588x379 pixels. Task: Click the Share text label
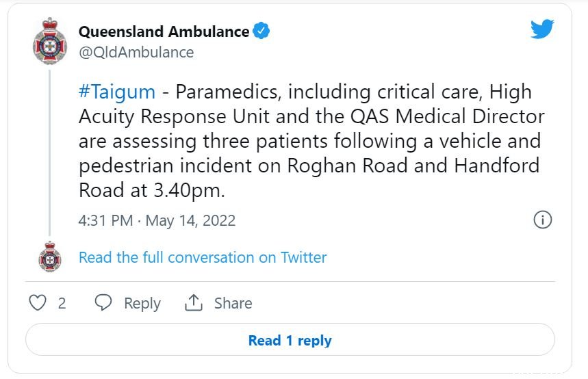233,303
